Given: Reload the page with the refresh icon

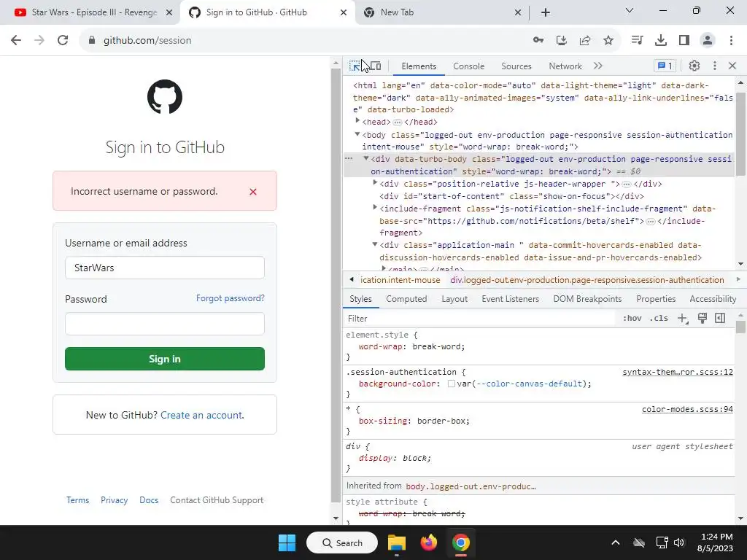Looking at the screenshot, I should click(x=63, y=41).
